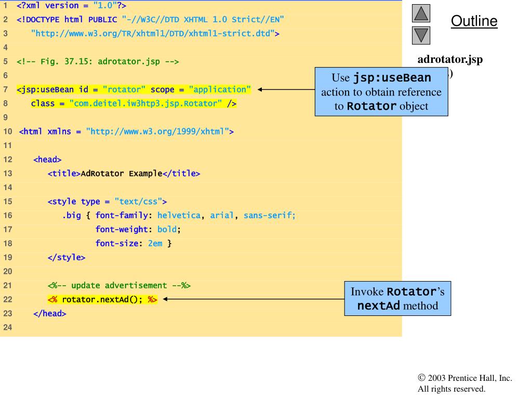
Task: Click the html xmlns line
Action: click(x=126, y=131)
